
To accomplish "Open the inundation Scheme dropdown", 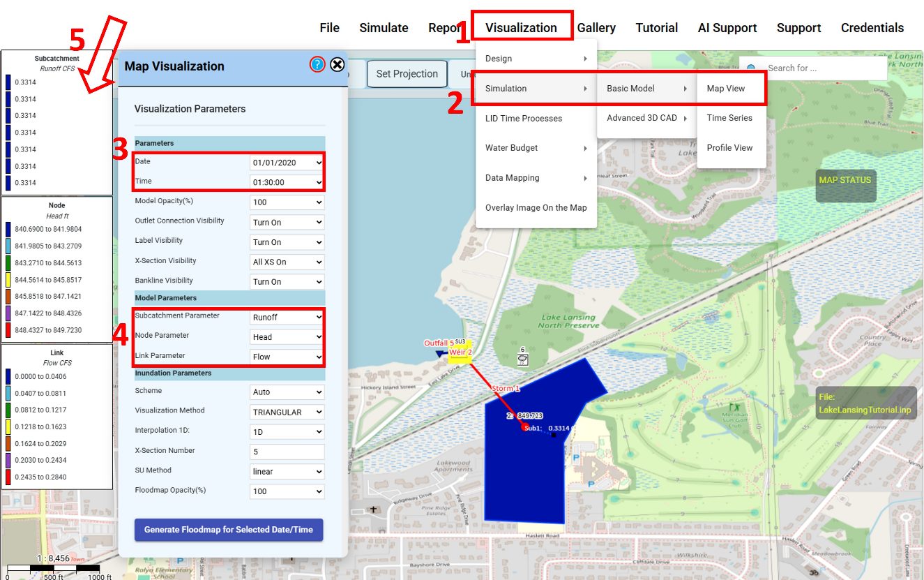I will (x=287, y=392).
